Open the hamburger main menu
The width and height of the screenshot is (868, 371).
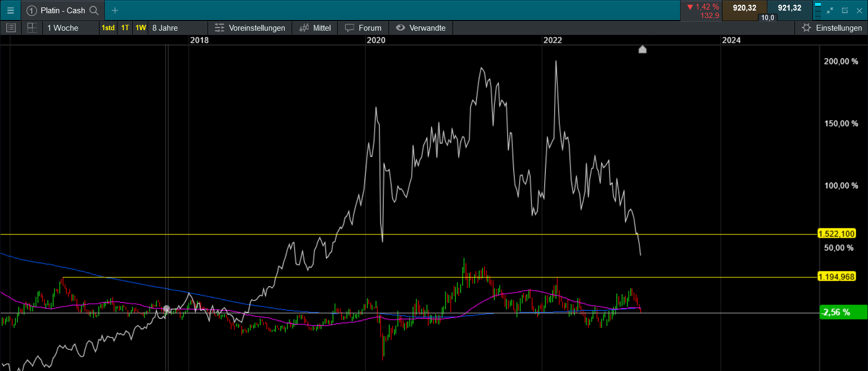point(10,11)
